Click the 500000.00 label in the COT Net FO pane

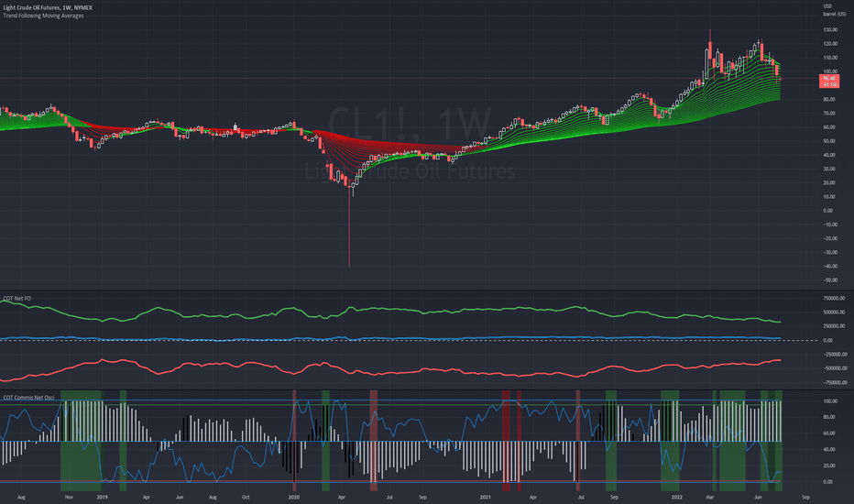pos(834,312)
